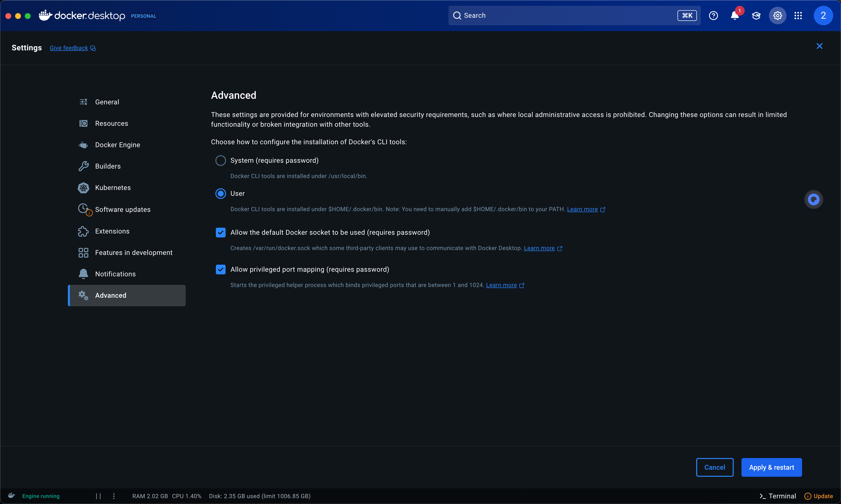
Task: Open the help question mark icon
Action: click(x=713, y=16)
